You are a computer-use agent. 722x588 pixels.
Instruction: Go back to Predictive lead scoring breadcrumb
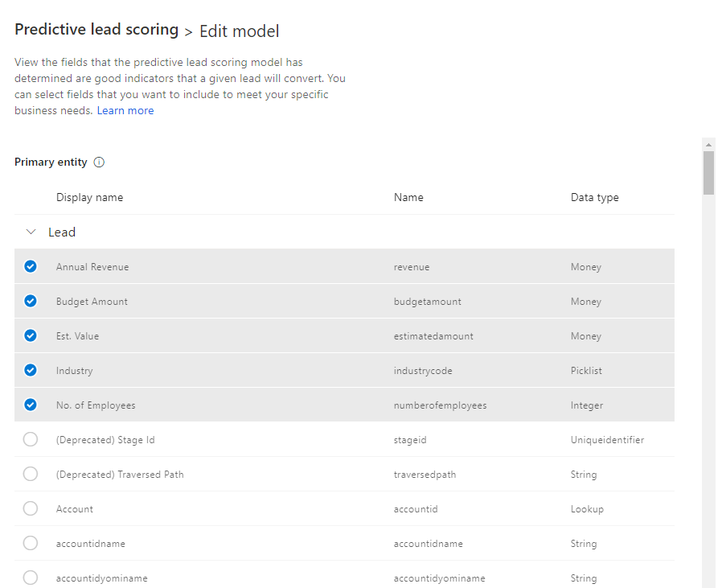[x=96, y=30]
